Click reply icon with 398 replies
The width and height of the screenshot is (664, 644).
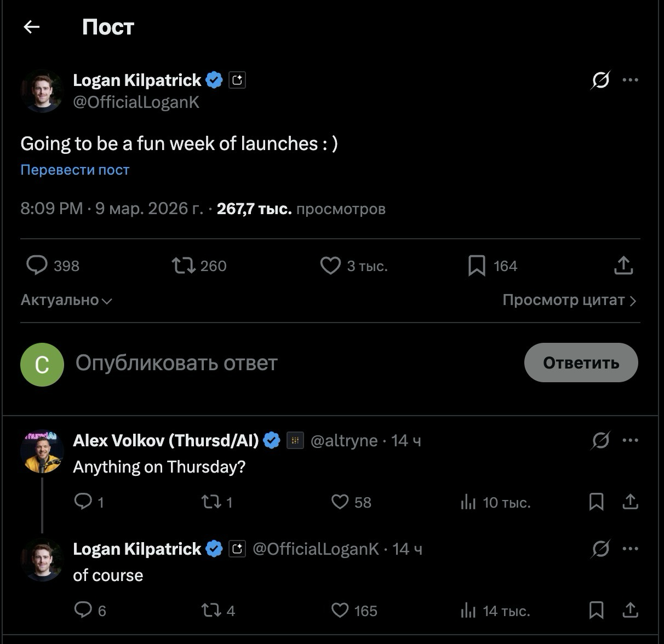(x=37, y=266)
